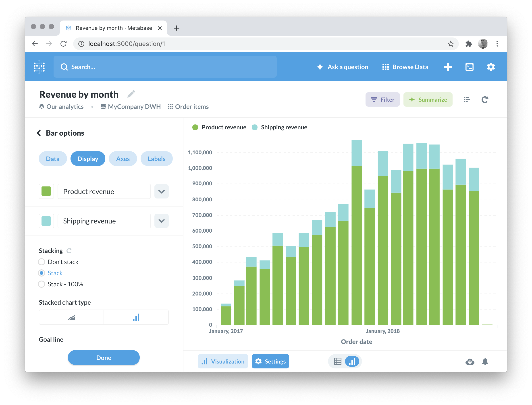Open the SQL native query console icon
The height and width of the screenshot is (405, 532).
[x=469, y=67]
